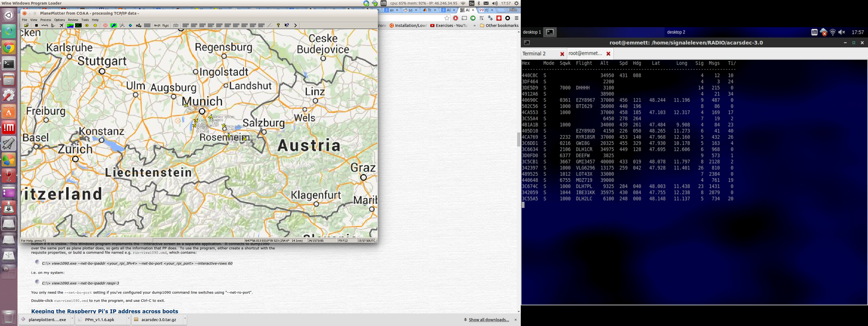The image size is (868, 326).
Task: Click the Map download toolbar icon
Action: click(x=139, y=26)
